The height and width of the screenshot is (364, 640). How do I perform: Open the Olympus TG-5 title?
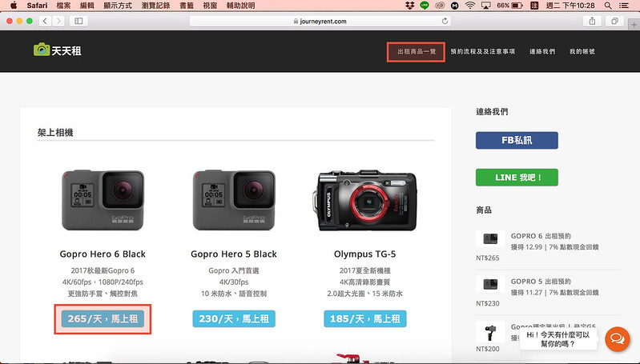point(365,254)
